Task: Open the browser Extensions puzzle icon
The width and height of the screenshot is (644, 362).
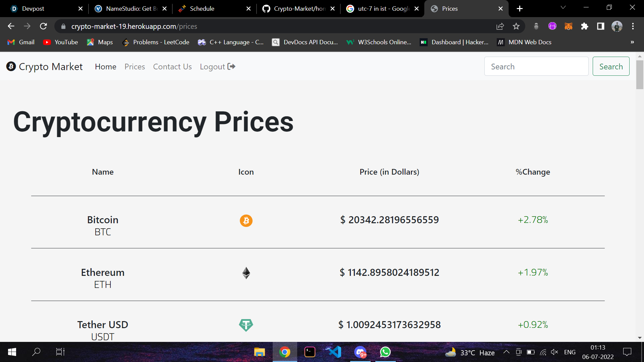Action: pos(584,26)
